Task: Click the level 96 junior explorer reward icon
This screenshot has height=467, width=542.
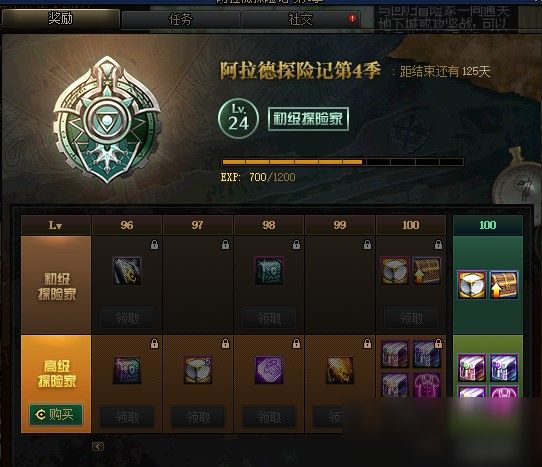Action: [127, 271]
